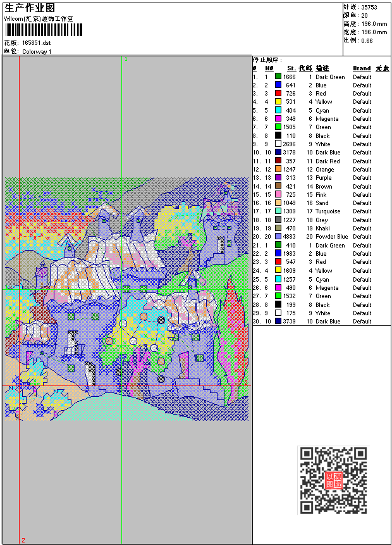Click the 'N#' column header
Image resolution: width=392 pixels, height=545 pixels.
269,68
